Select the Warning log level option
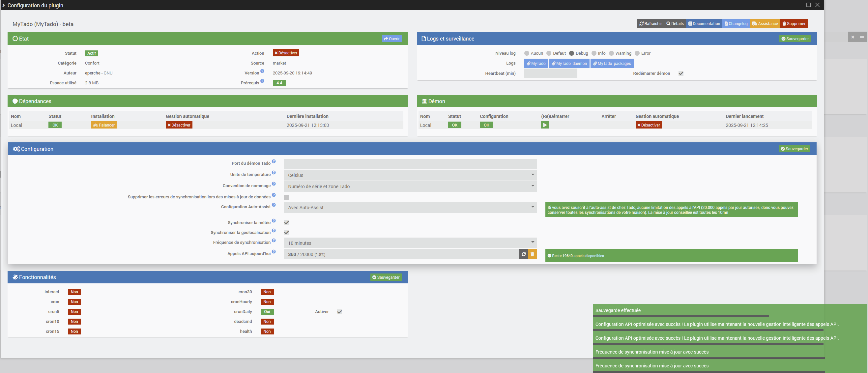This screenshot has height=373, width=868. (611, 53)
